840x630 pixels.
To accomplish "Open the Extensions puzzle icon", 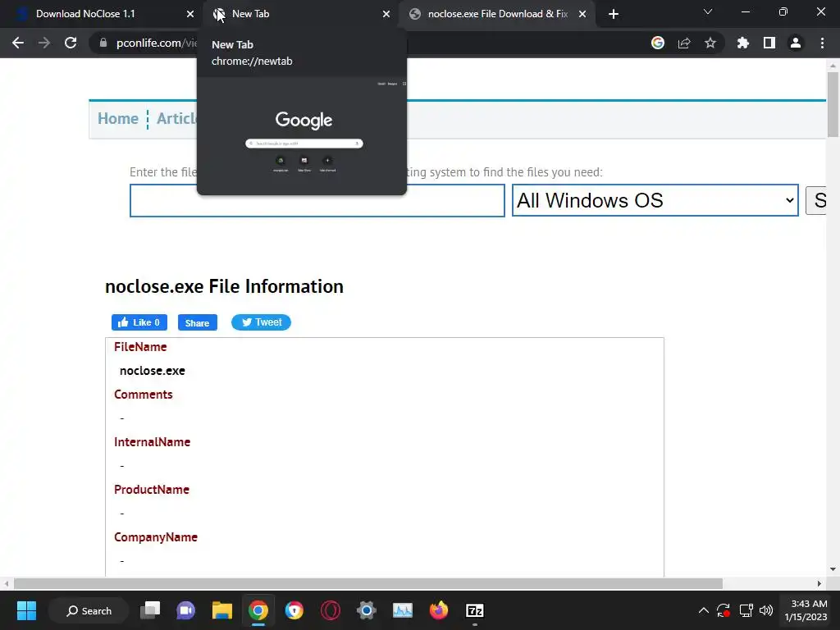I will pos(743,43).
